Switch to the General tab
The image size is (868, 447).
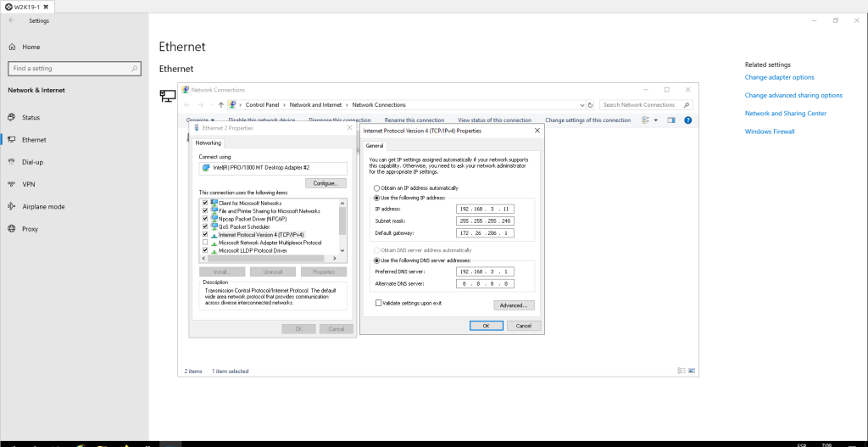coord(376,146)
